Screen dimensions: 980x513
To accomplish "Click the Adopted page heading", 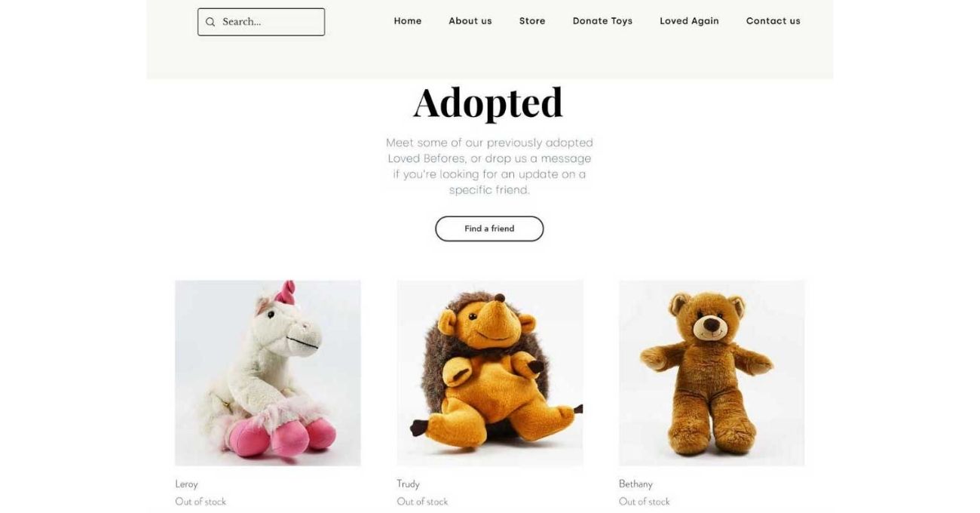I will 488,103.
